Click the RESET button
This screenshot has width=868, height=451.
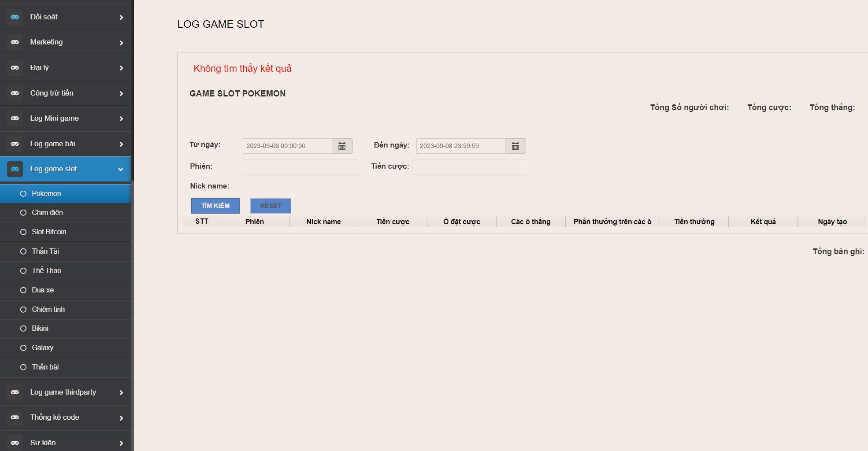tap(271, 206)
